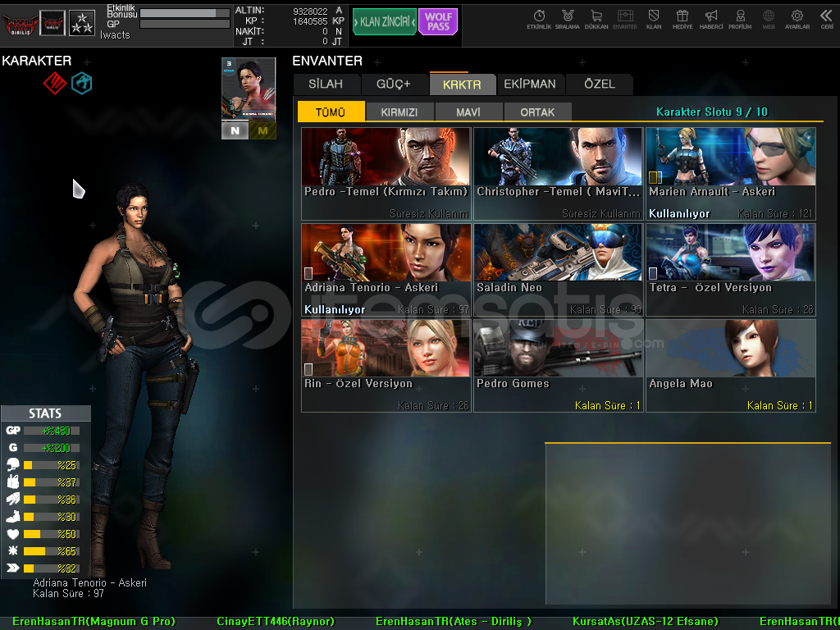
Task: Select the Angela Mao character card
Action: point(730,365)
